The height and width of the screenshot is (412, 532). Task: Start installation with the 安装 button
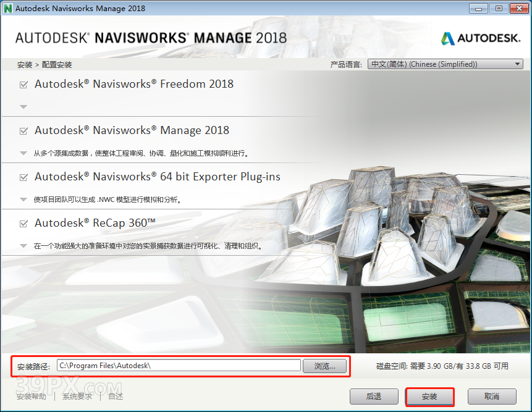click(429, 397)
